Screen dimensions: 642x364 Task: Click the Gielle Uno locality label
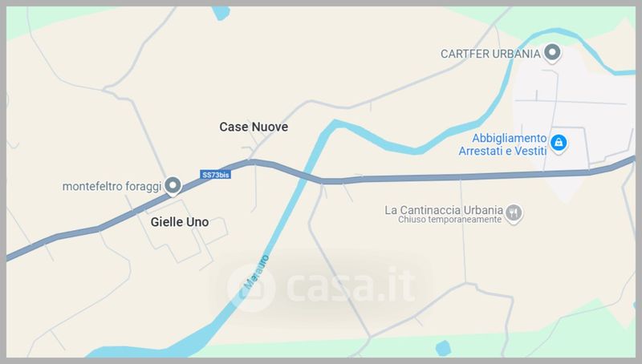coord(180,222)
